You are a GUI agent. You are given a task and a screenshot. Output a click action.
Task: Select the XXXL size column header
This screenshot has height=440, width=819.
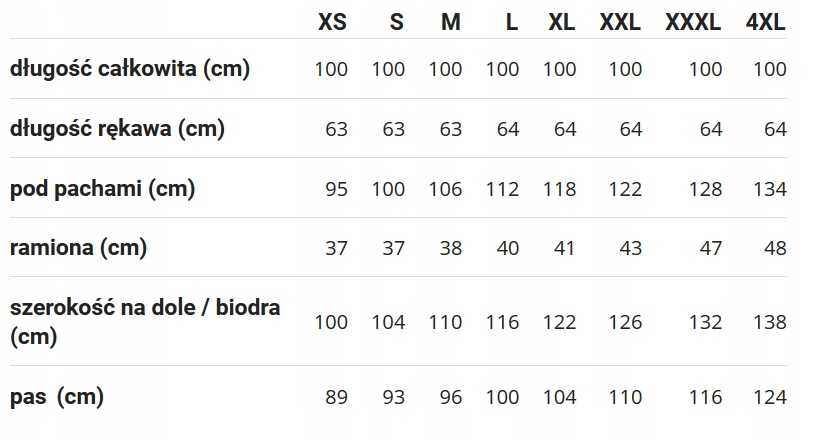693,21
